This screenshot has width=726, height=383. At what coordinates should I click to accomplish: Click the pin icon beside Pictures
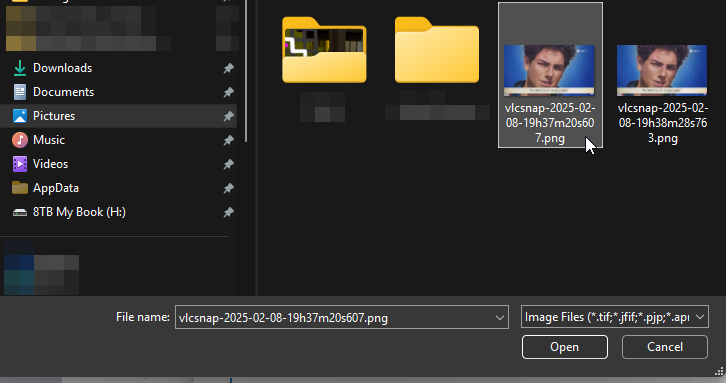(x=228, y=116)
